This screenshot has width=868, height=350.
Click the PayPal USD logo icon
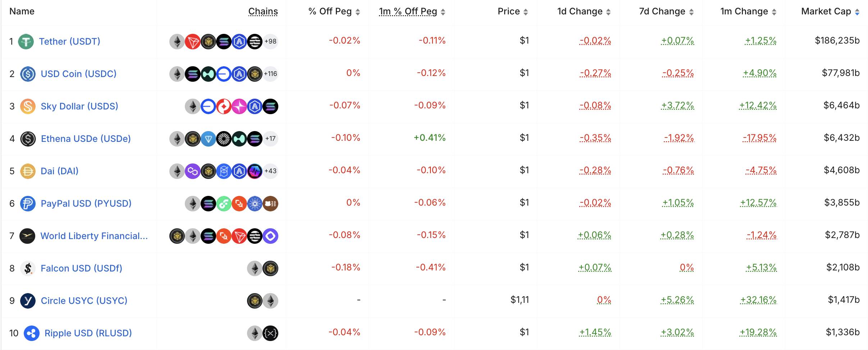tap(28, 203)
